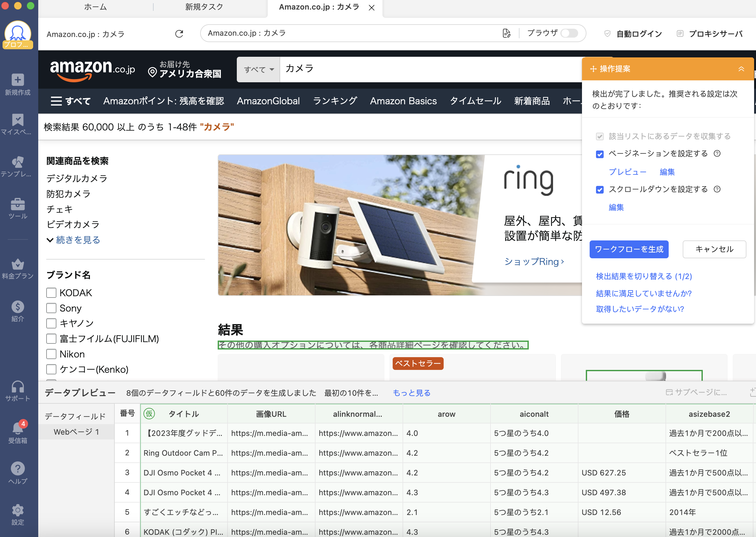
Task: Open Amazon Basics nav item
Action: click(403, 101)
